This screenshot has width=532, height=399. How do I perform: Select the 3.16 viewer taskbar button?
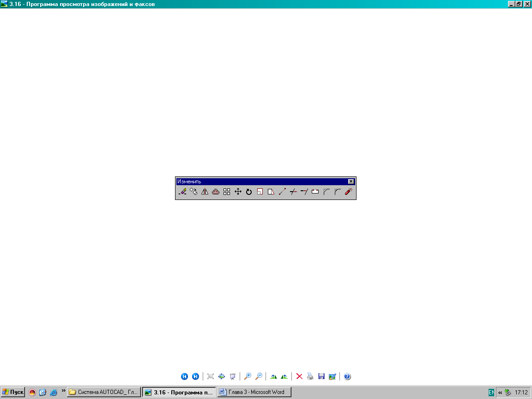[x=179, y=392]
